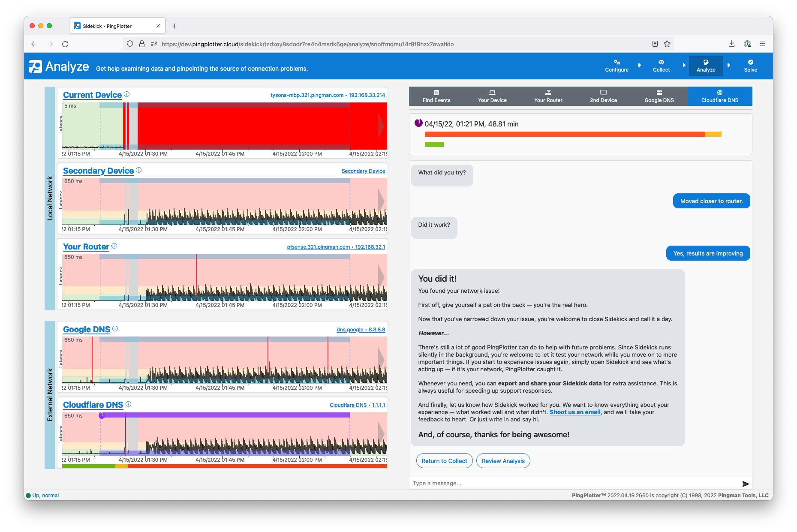Click the Secondary Device link at top right

(x=363, y=171)
